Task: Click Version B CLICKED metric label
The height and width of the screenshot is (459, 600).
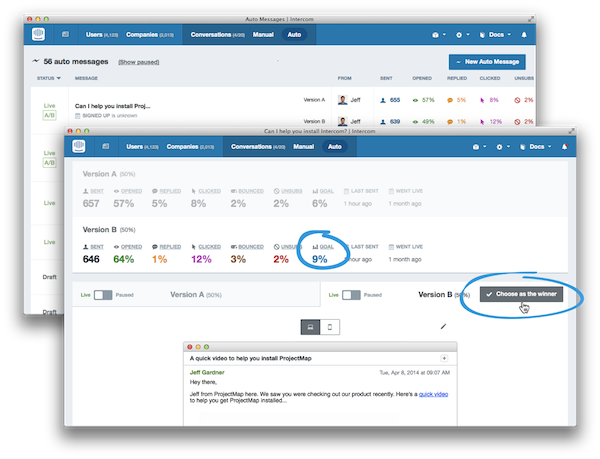Action: coord(206,247)
